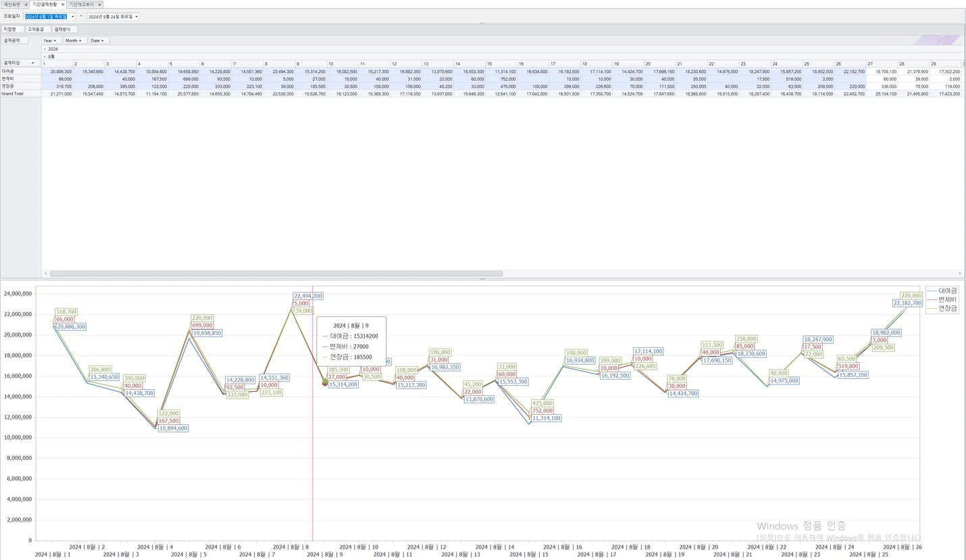Collapse the 8월 month group

click(45, 57)
